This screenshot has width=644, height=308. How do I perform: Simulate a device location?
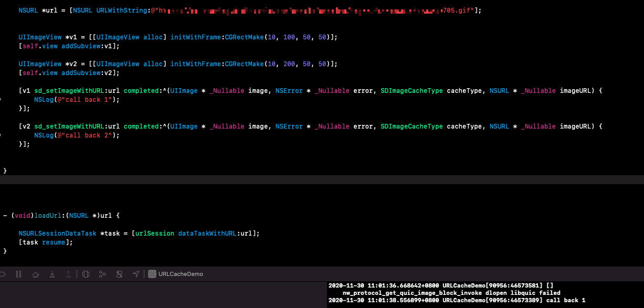click(136, 274)
